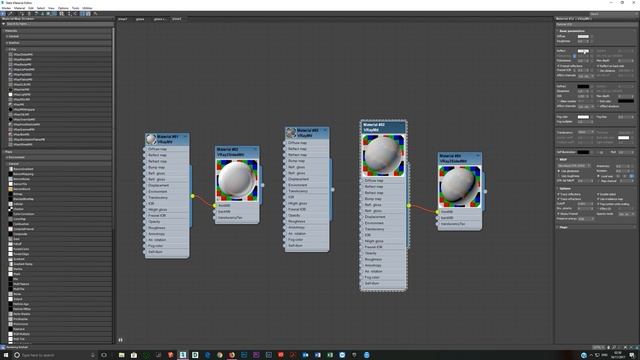
Task: Click the Select by Material toolbar icon
Action: 95,13
